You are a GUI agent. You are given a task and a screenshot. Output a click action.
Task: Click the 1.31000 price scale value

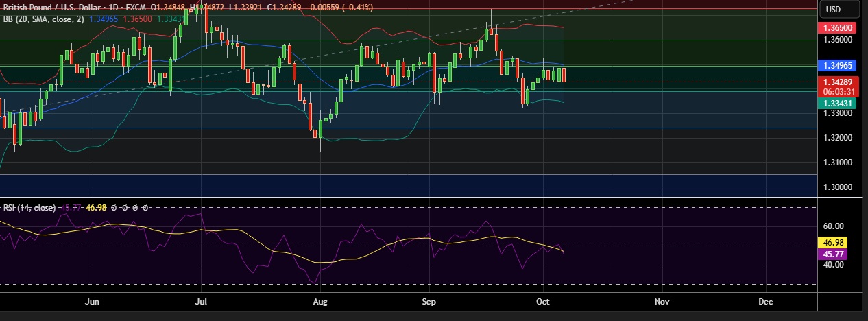[837, 163]
